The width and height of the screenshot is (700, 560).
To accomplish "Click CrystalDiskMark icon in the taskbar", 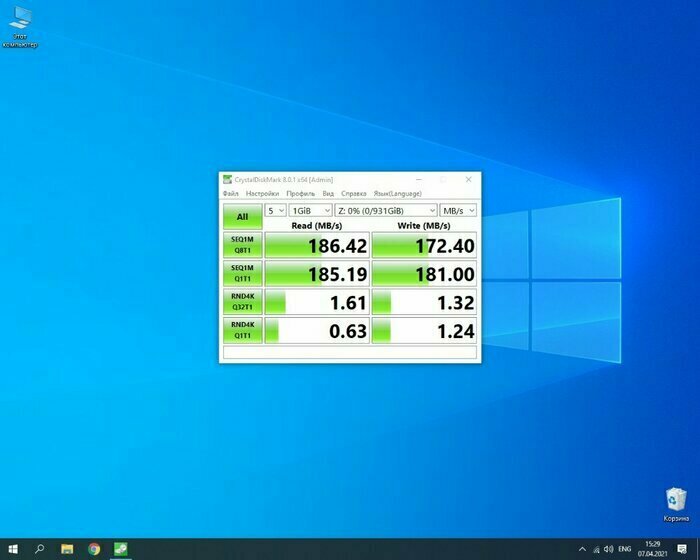I will (x=120, y=549).
